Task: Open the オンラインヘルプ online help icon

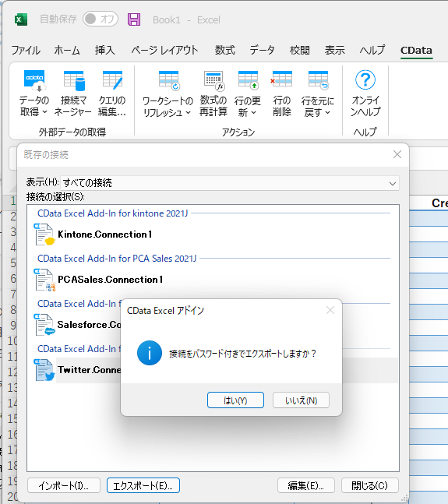Action: click(365, 80)
